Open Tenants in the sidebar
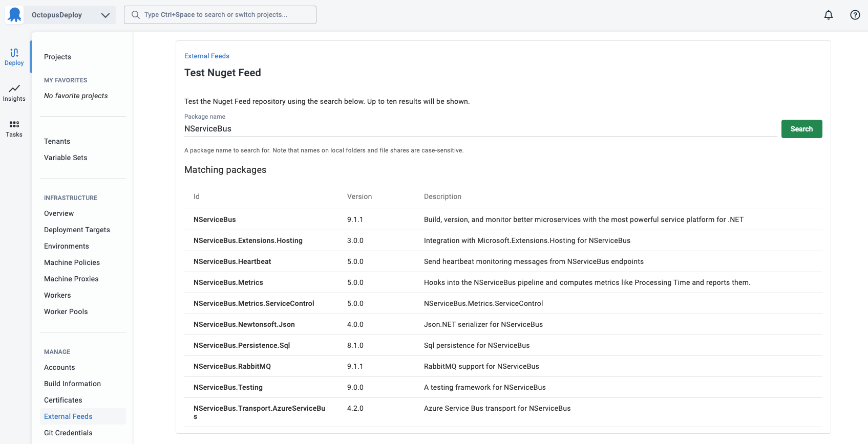 pyautogui.click(x=57, y=141)
